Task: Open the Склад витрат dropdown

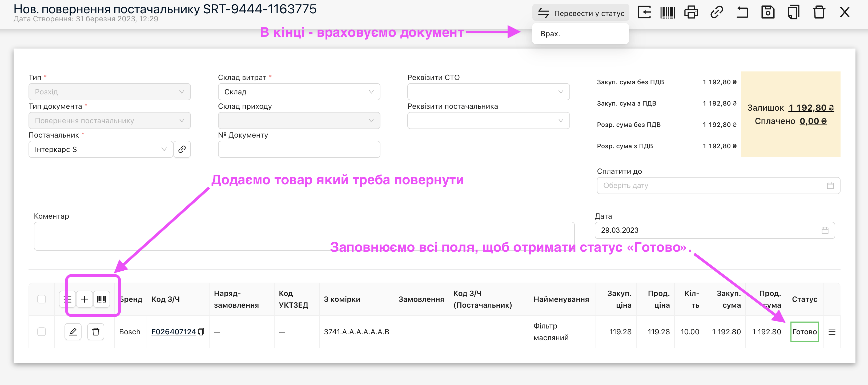Action: pyautogui.click(x=299, y=92)
